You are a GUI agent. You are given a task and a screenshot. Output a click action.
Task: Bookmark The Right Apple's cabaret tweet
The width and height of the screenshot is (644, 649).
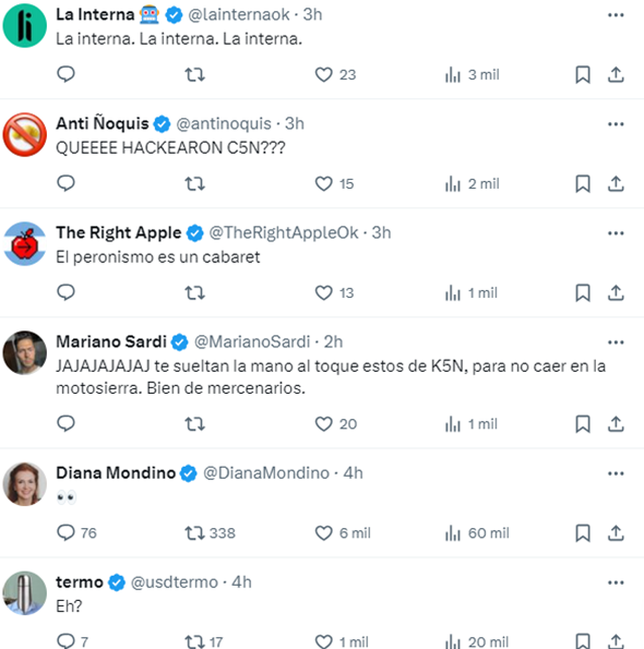[x=583, y=293]
